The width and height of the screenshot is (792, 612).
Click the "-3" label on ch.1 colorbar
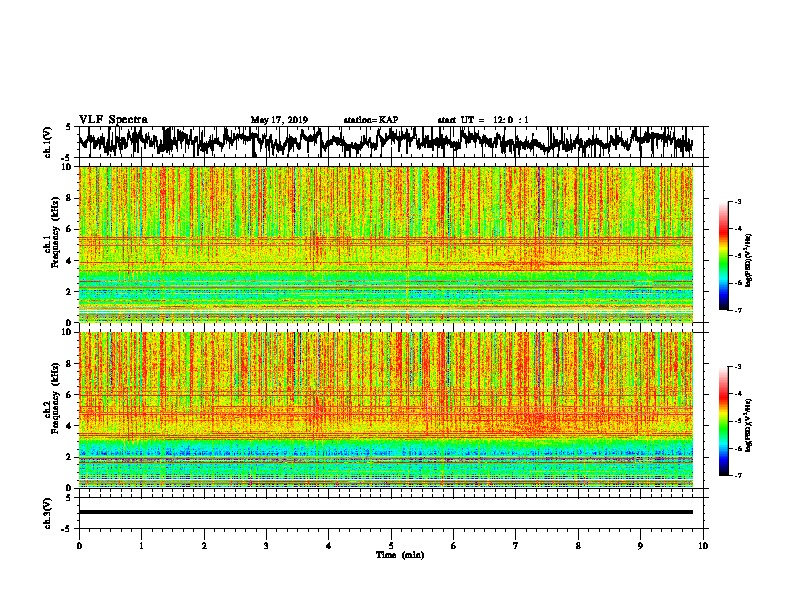pyautogui.click(x=737, y=201)
